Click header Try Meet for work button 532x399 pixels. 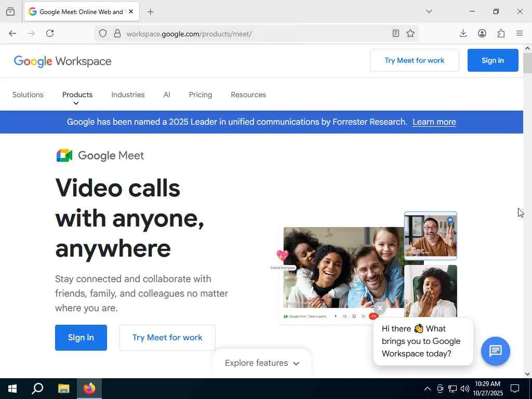(x=414, y=60)
